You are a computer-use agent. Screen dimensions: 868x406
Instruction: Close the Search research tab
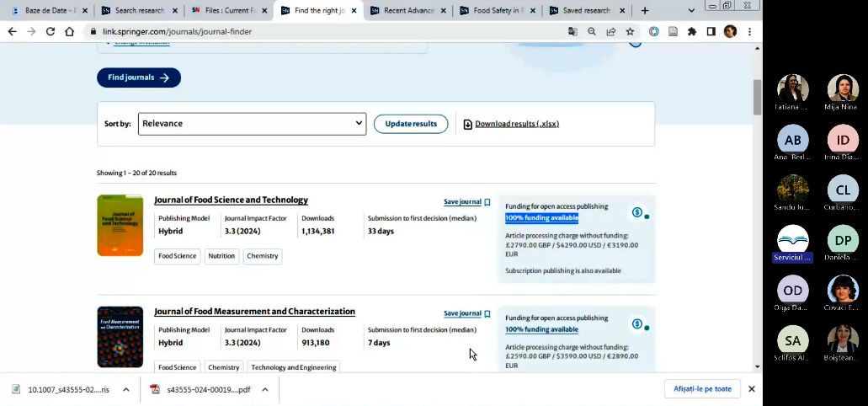click(175, 10)
